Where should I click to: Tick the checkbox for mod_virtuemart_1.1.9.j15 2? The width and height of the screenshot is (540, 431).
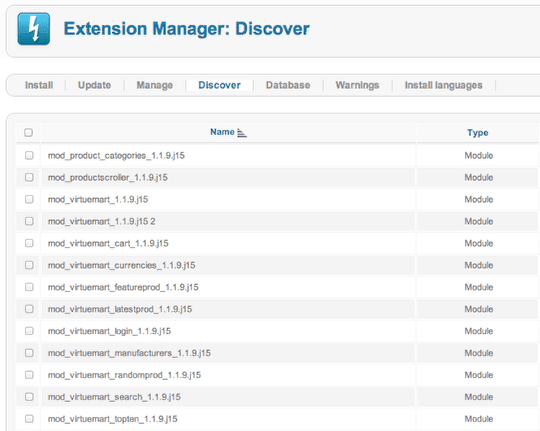point(29,221)
